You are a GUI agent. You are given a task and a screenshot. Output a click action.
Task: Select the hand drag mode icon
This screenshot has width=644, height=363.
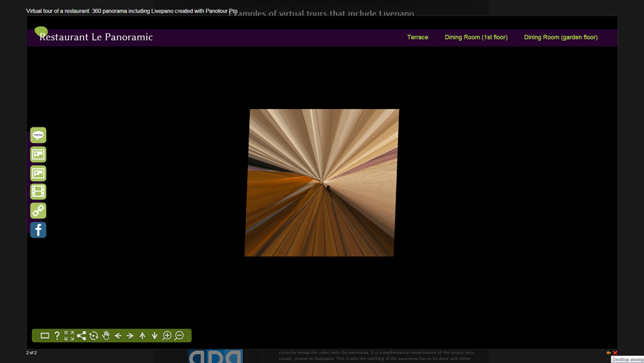pyautogui.click(x=106, y=336)
